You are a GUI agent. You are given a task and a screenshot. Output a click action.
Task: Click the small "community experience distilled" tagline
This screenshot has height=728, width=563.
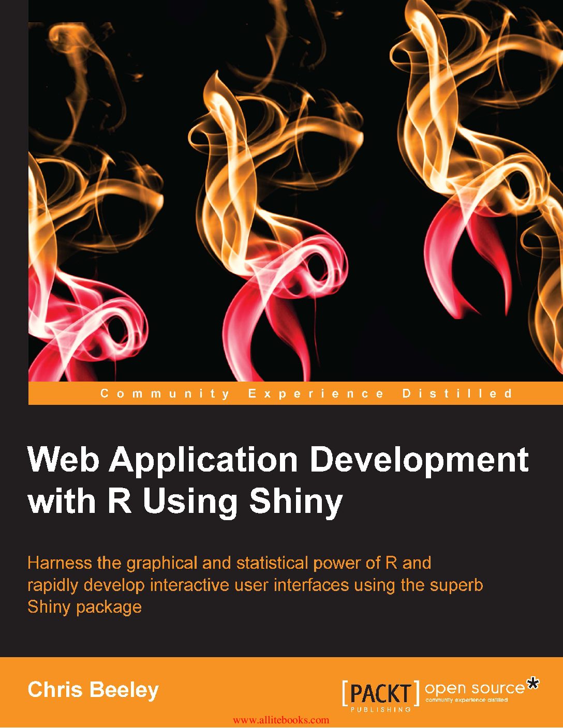(466, 700)
